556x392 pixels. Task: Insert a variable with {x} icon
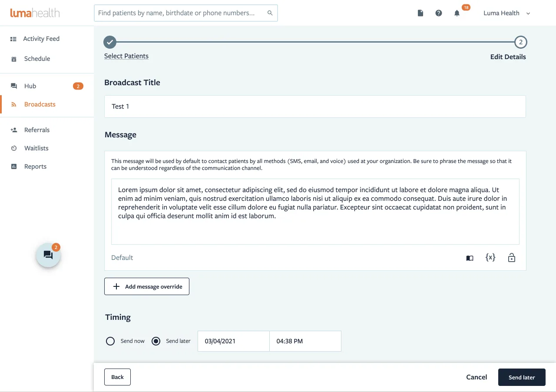[490, 257]
